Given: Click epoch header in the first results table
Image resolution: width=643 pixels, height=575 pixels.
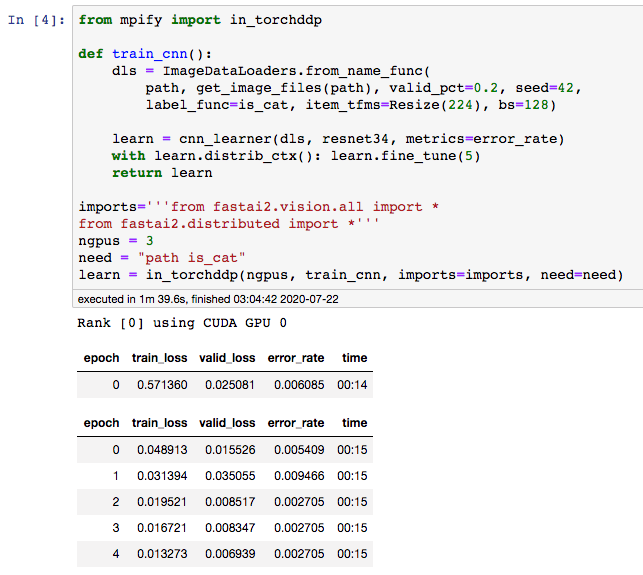Looking at the screenshot, I should [x=98, y=358].
